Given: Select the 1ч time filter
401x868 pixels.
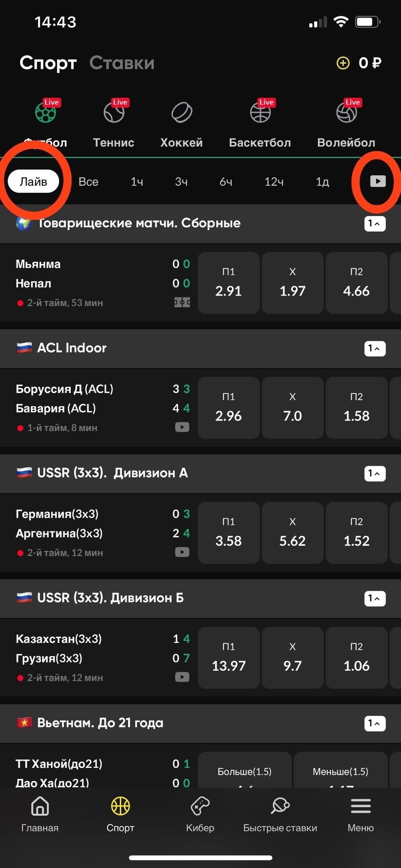Looking at the screenshot, I should pos(137,182).
